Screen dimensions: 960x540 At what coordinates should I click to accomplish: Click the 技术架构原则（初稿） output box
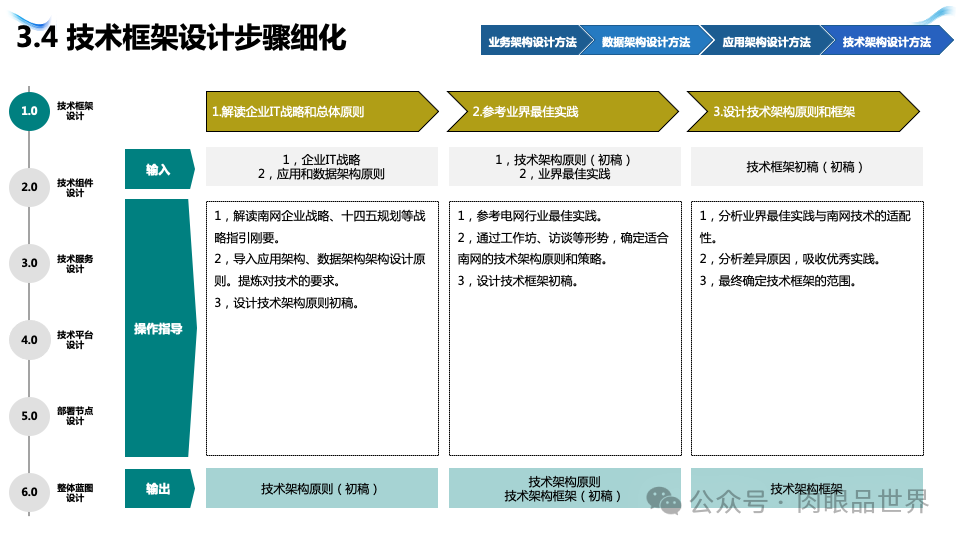(322, 489)
